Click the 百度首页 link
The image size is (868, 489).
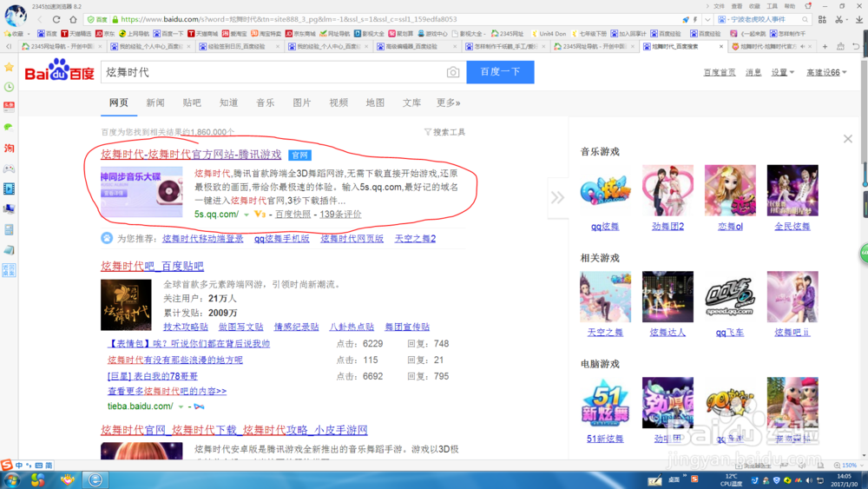coord(719,73)
